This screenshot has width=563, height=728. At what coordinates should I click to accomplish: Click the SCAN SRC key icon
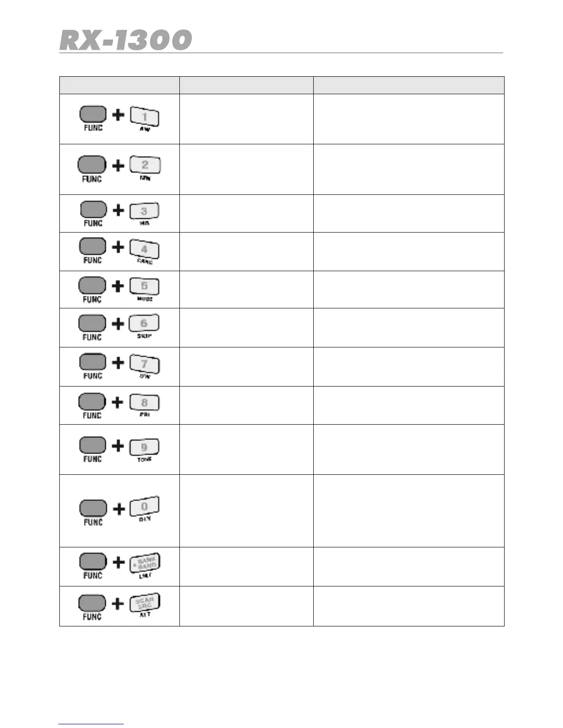[145, 603]
